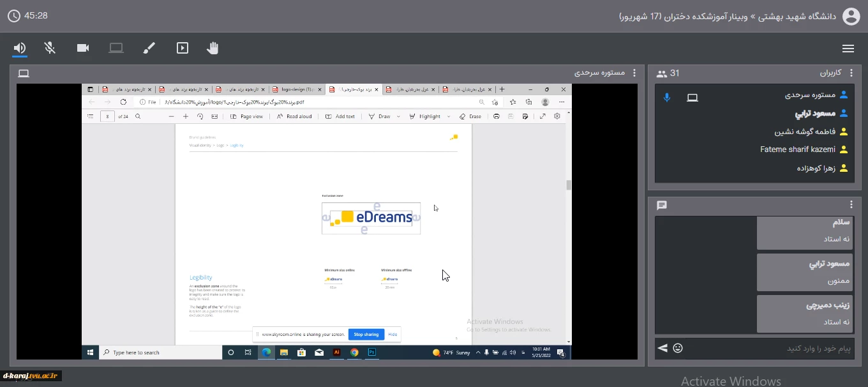This screenshot has height=387, width=868.
Task: Click Hide link in sharing notification
Action: [393, 334]
